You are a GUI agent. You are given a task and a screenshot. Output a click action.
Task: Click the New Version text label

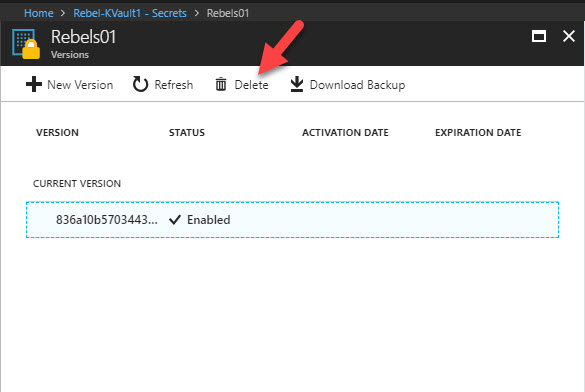tap(80, 85)
